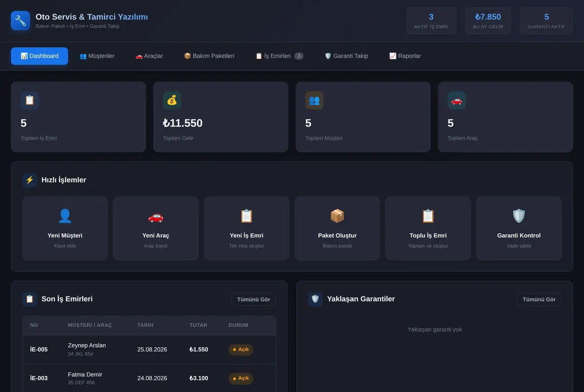Go to the Araçlar tab

(149, 56)
